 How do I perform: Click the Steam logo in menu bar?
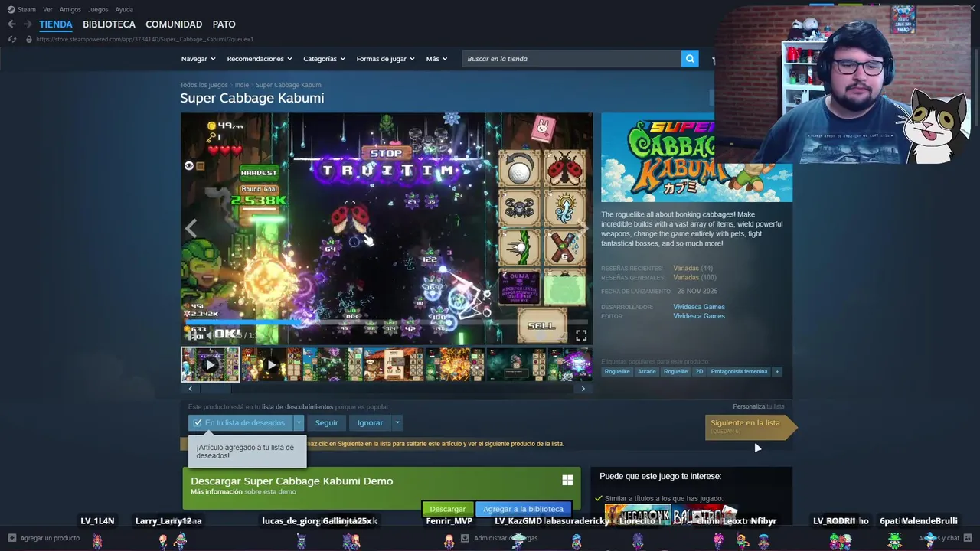coord(11,10)
